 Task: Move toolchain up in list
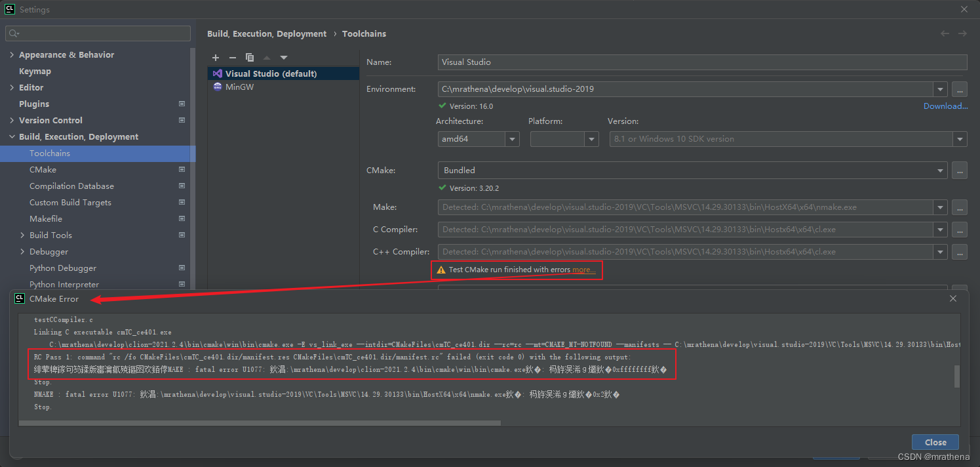267,58
